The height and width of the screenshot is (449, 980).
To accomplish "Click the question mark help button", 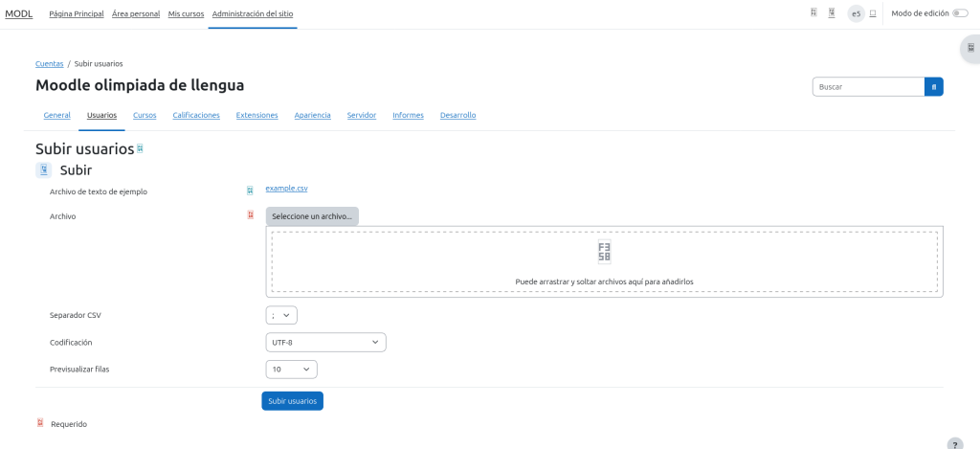I will [954, 444].
